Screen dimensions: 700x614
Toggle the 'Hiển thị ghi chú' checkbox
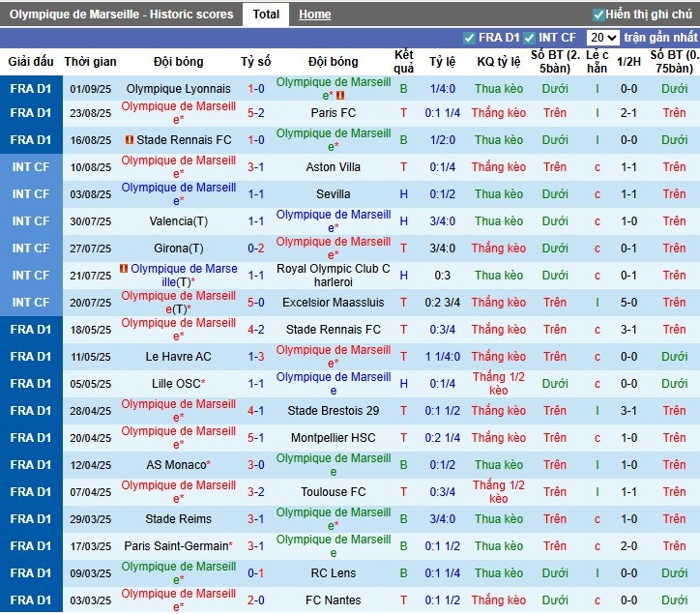point(598,15)
